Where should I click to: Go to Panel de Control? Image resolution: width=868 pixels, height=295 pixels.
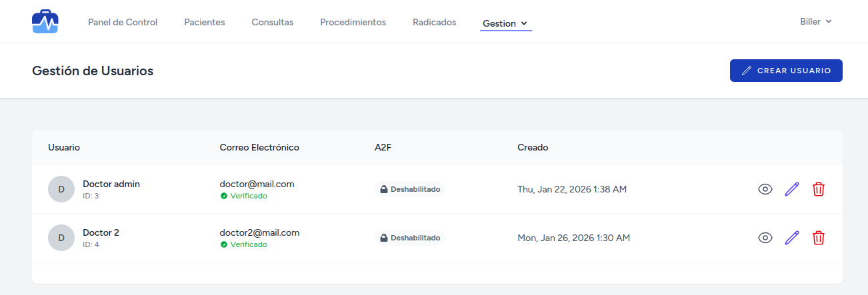123,22
